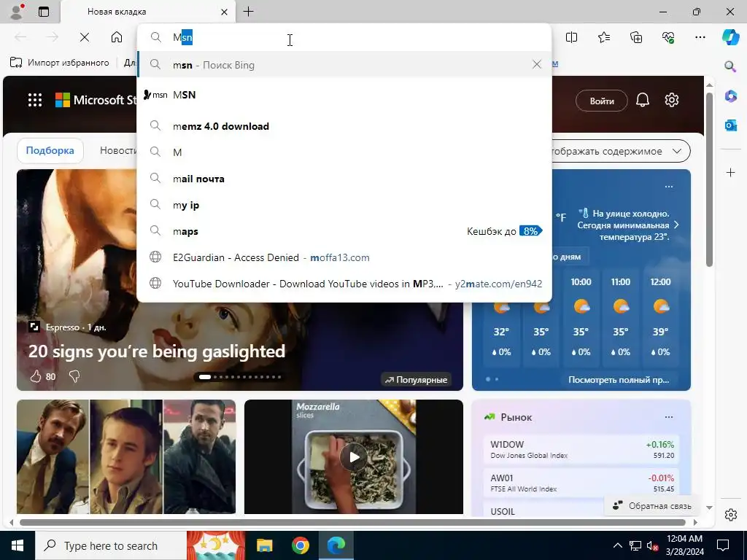Open Outlook sidebar icon
747x560 pixels.
(x=730, y=125)
